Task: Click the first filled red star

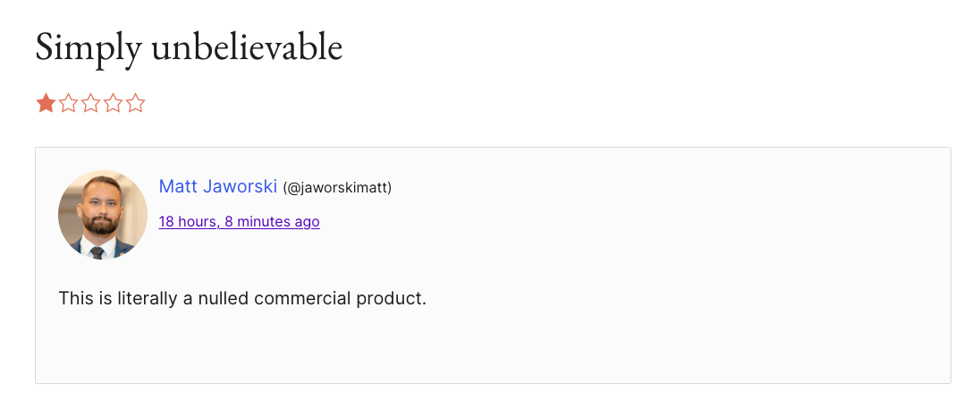Action: click(46, 104)
